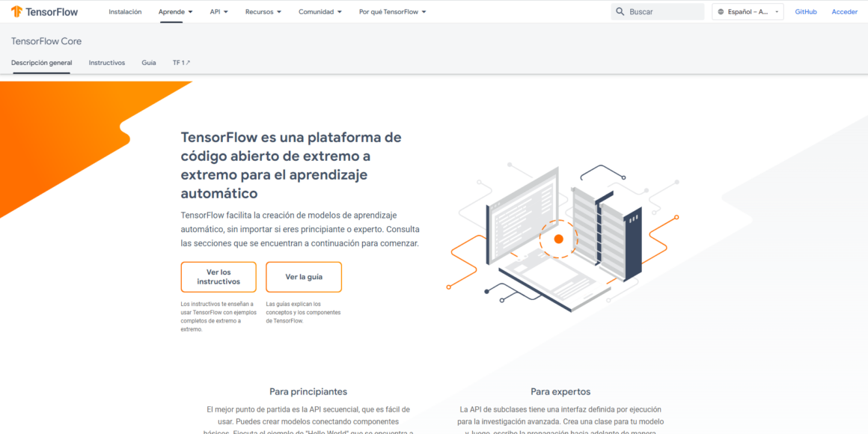This screenshot has width=868, height=434.
Task: Open the GitHub link
Action: [x=806, y=11]
